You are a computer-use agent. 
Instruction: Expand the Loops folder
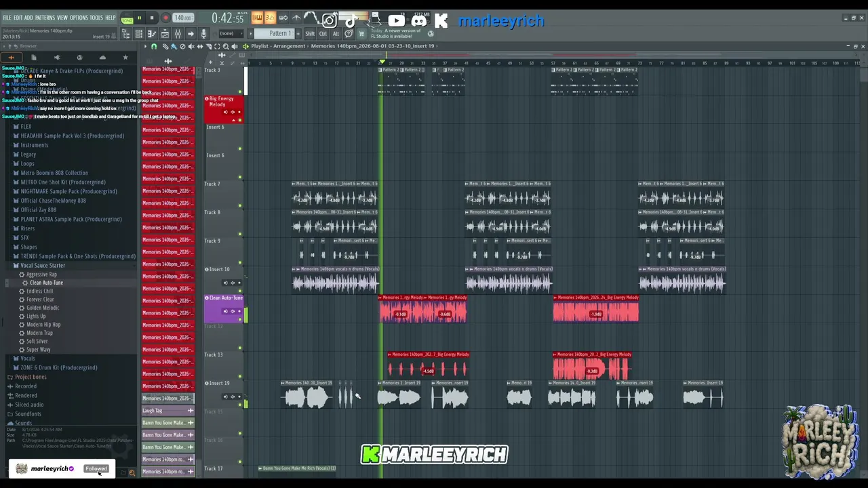[27, 163]
